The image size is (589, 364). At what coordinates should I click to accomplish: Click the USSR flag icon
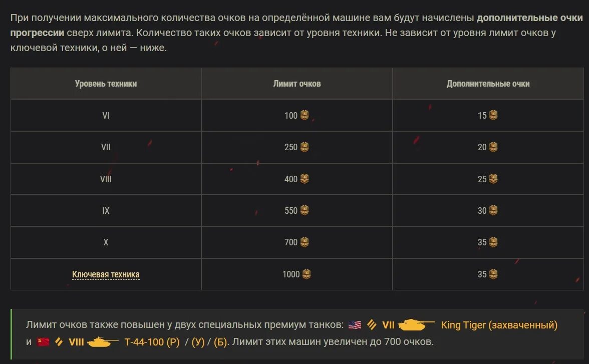(x=43, y=342)
